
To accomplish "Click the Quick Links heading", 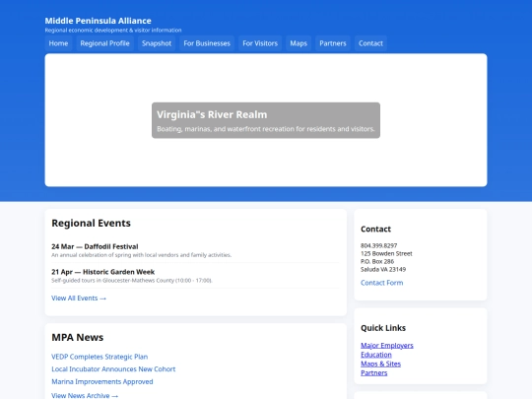I will (383, 328).
